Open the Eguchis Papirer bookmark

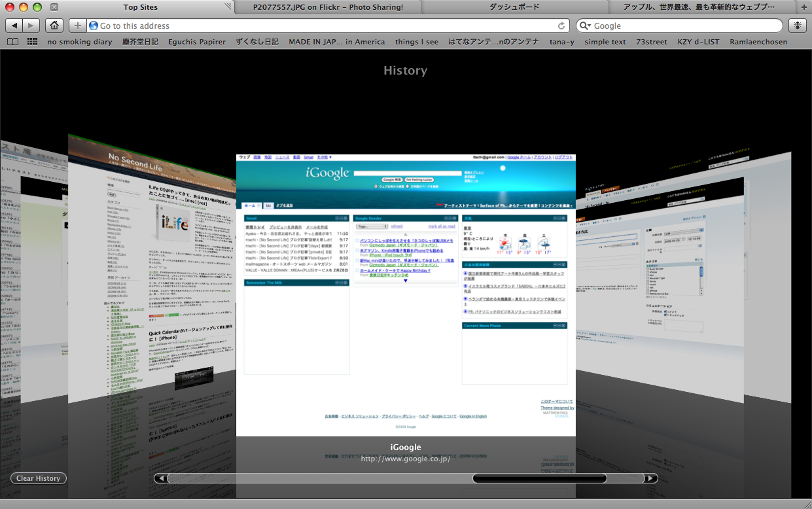(197, 42)
